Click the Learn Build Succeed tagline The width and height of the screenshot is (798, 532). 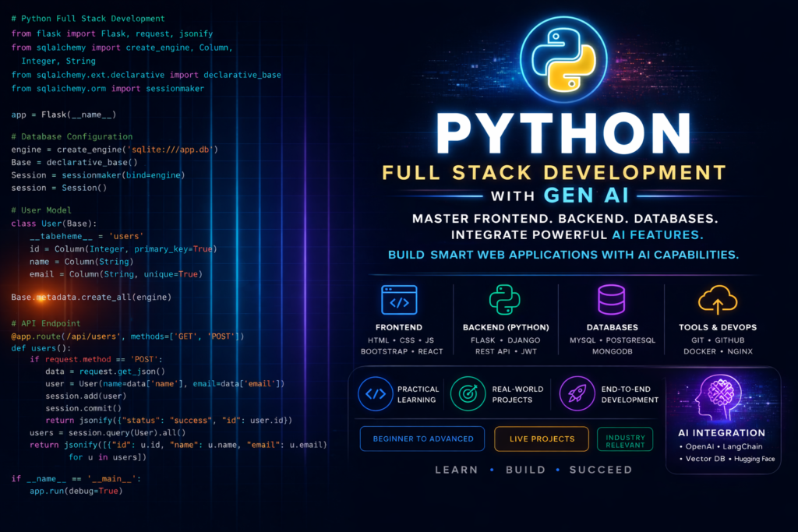click(x=533, y=470)
